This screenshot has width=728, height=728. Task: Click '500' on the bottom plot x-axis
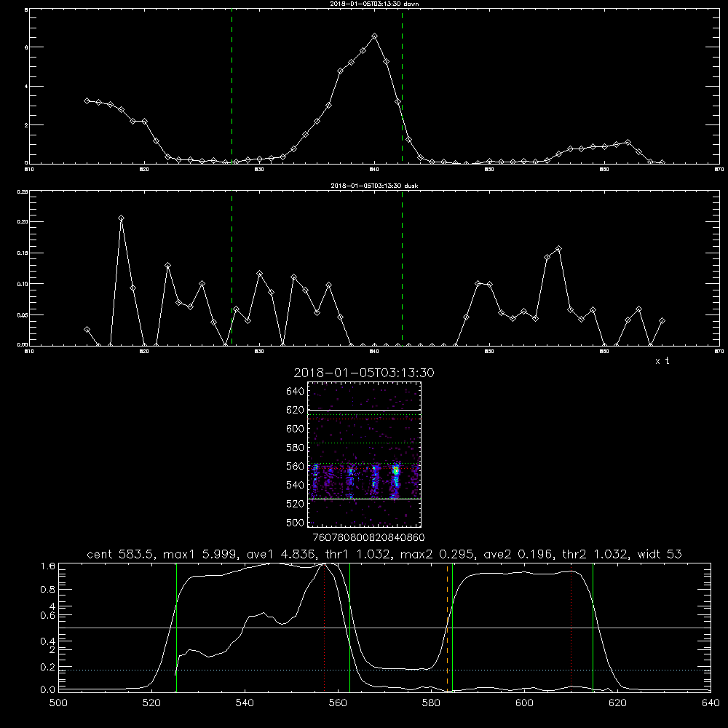[x=58, y=703]
